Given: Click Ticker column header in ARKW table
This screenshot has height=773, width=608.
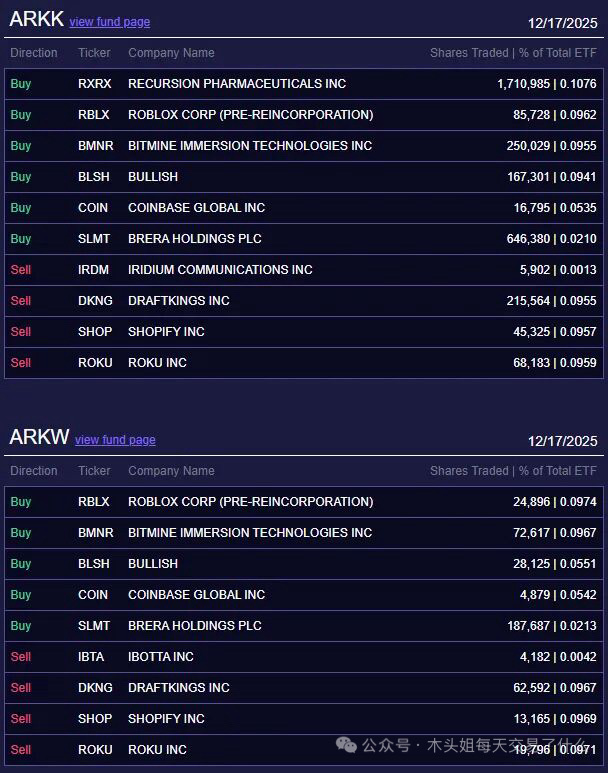Looking at the screenshot, I should pyautogui.click(x=94, y=471).
